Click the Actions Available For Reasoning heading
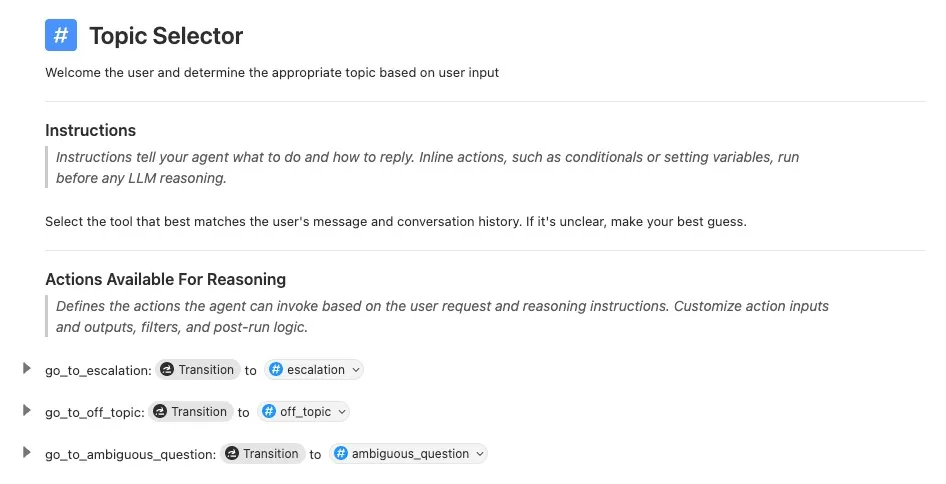Viewport: 946px width, 484px height. (165, 279)
